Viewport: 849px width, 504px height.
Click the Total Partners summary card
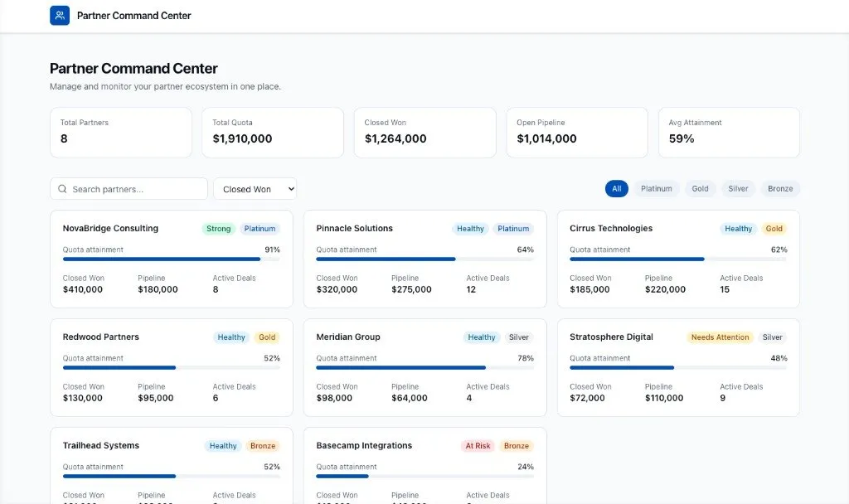pos(121,133)
